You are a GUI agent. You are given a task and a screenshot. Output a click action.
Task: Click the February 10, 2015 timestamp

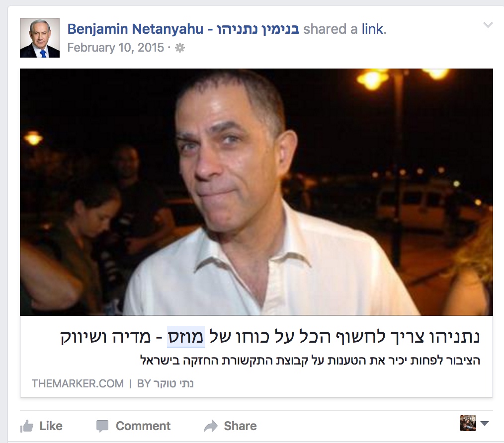(116, 48)
